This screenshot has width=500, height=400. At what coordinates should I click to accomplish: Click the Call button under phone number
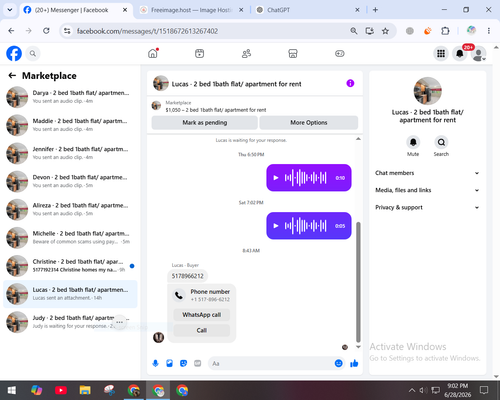(202, 330)
